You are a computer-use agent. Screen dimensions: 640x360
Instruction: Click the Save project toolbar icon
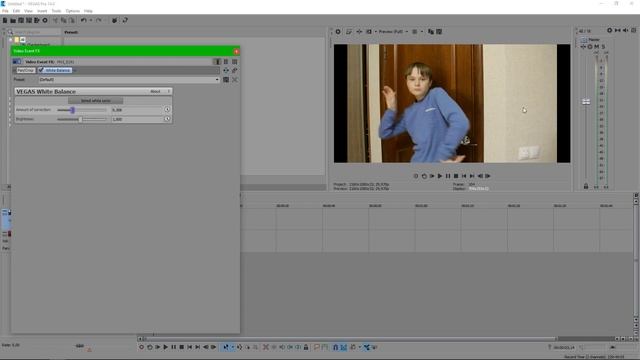21,20
